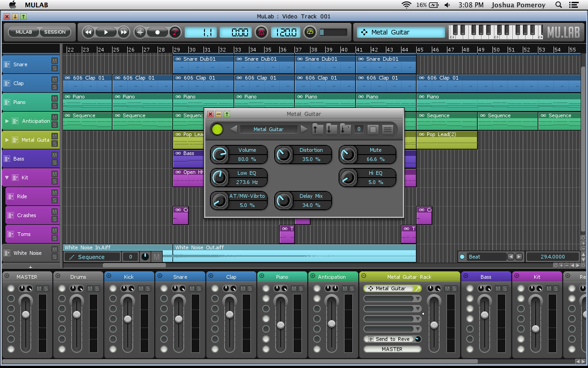588x368 pixels.
Task: Expand the Piano mixer strip
Action: tap(262, 276)
